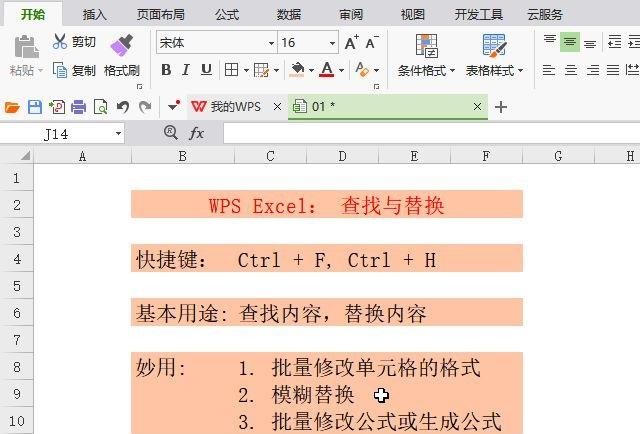The height and width of the screenshot is (434, 640).
Task: Align text left
Action: click(549, 71)
